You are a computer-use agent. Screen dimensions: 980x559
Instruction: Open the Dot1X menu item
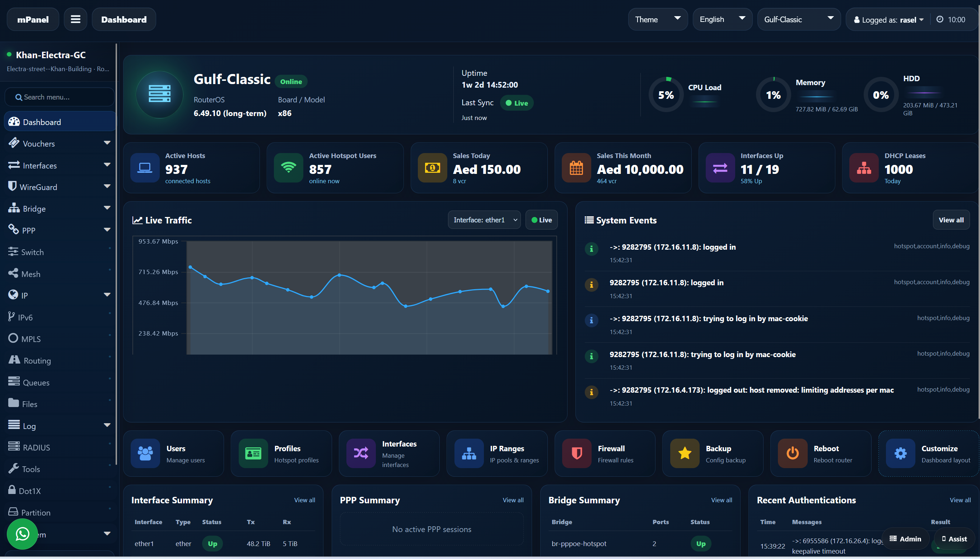click(x=60, y=491)
